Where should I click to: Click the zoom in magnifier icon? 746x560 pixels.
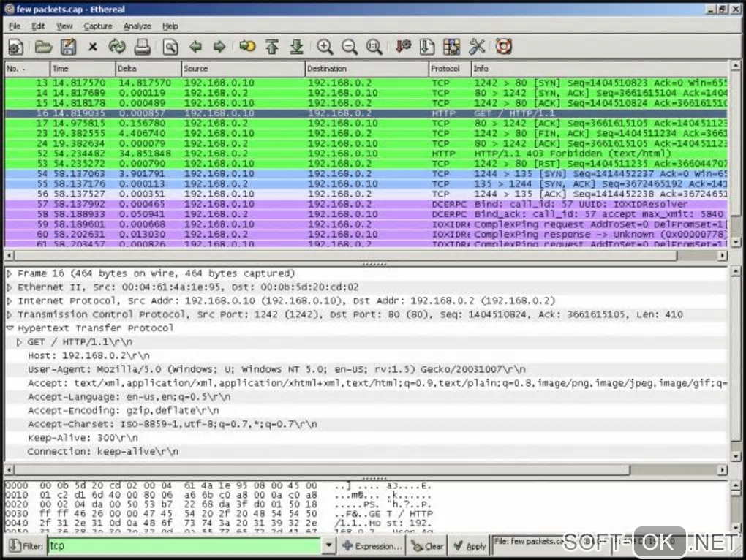point(325,47)
